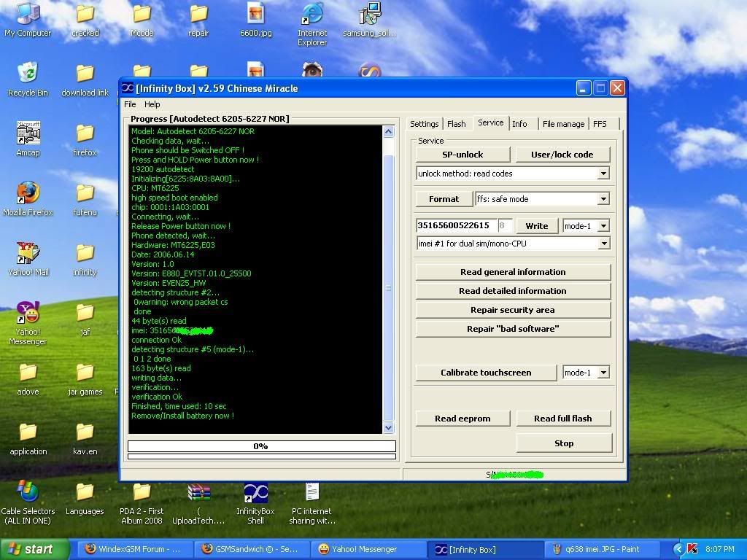Launch Mozilla Firefox desktop shortcut
Image resolution: width=747 pixels, height=560 pixels.
tap(28, 198)
